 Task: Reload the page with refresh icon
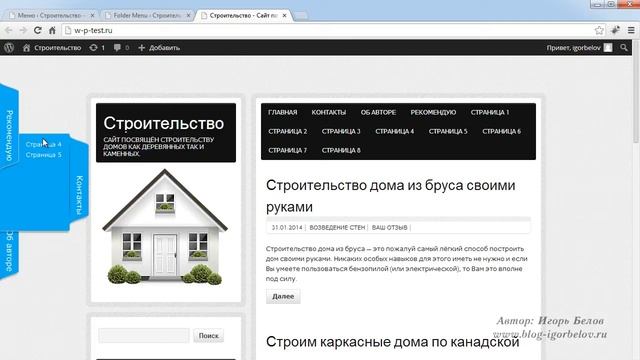(38, 30)
